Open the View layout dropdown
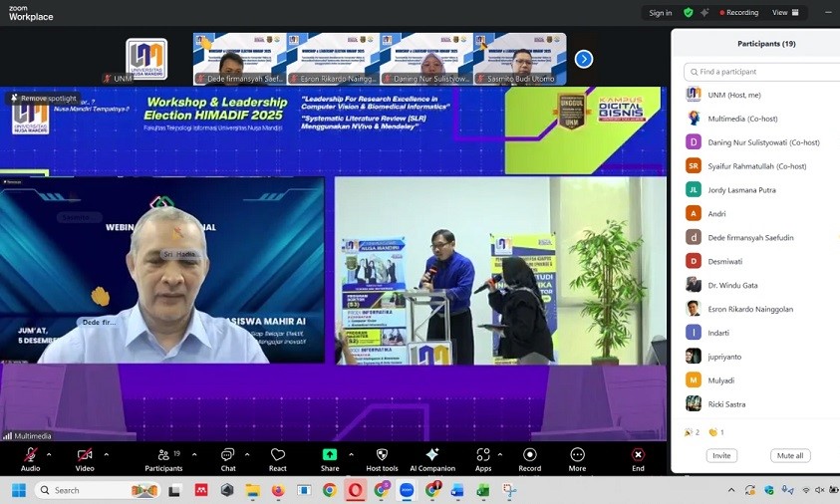 coord(784,13)
